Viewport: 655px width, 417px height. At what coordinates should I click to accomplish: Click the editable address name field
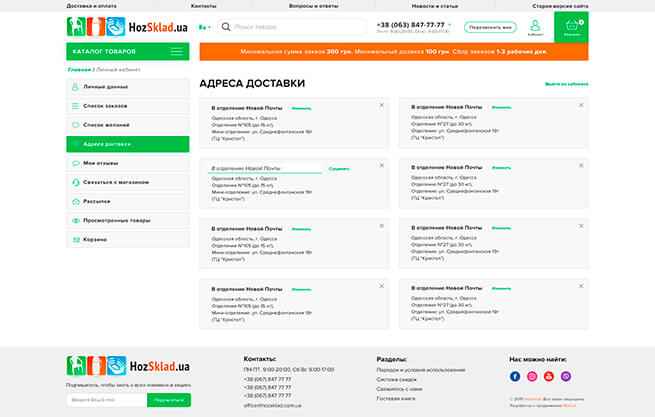point(265,168)
